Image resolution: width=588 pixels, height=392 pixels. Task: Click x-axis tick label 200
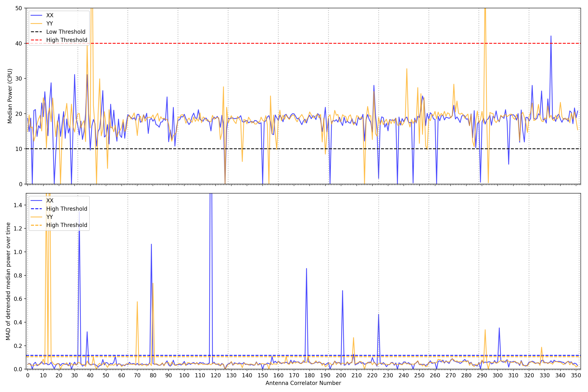(x=341, y=376)
